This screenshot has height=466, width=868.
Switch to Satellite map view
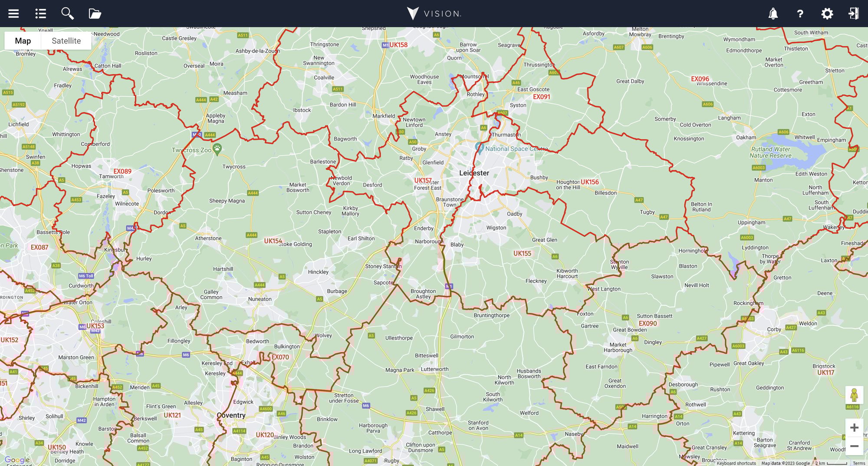coord(66,41)
